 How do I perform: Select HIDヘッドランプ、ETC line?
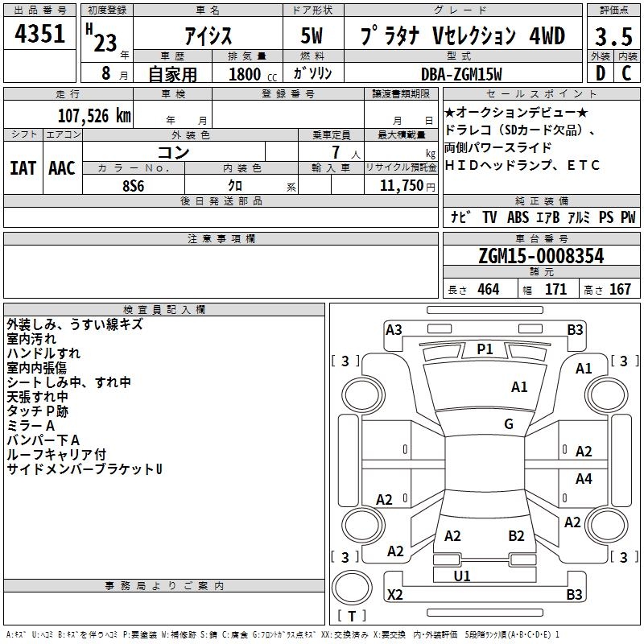[522, 165]
